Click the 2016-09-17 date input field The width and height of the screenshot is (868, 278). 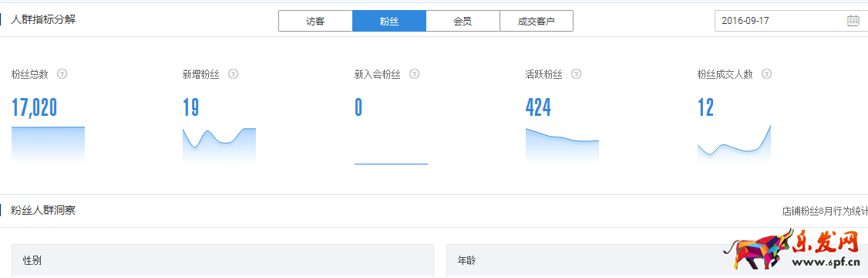791,21
